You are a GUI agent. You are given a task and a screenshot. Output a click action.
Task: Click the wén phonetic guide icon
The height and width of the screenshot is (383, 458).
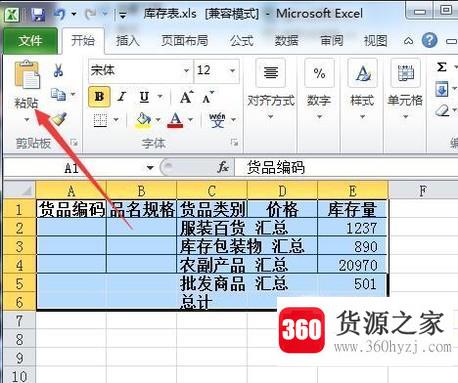coord(217,120)
